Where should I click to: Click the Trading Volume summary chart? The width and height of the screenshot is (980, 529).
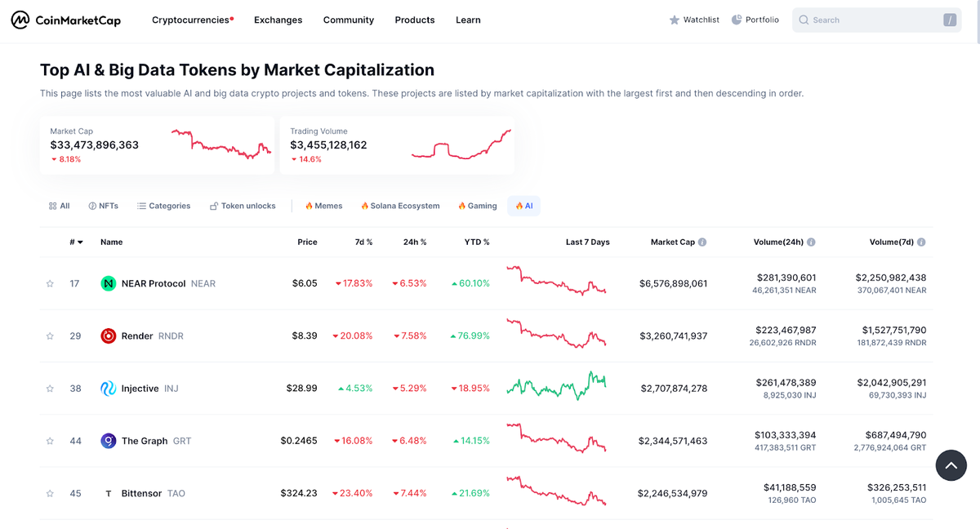[461, 143]
